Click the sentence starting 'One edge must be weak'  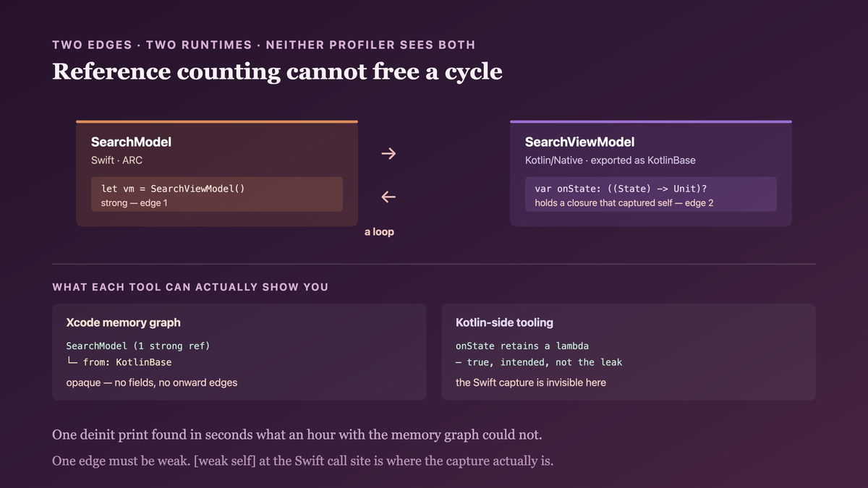tap(303, 461)
